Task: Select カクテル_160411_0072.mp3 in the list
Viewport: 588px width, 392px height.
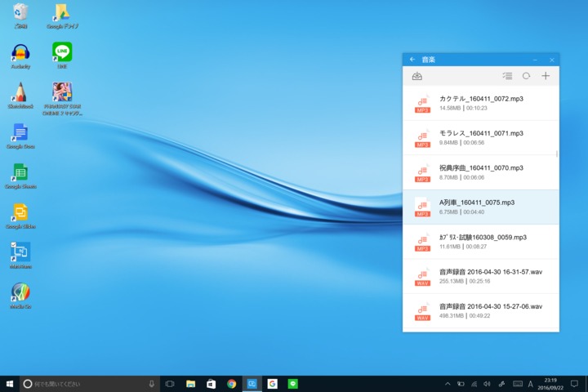Action: click(481, 102)
